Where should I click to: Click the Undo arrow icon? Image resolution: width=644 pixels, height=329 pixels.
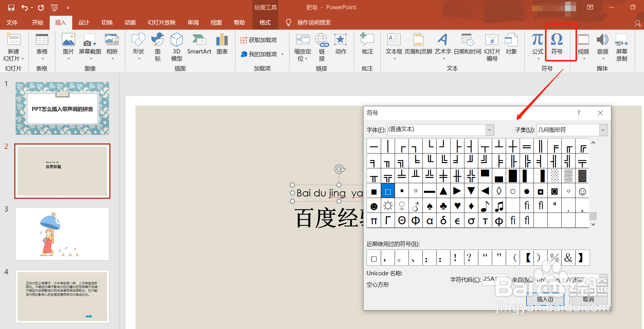click(x=25, y=7)
